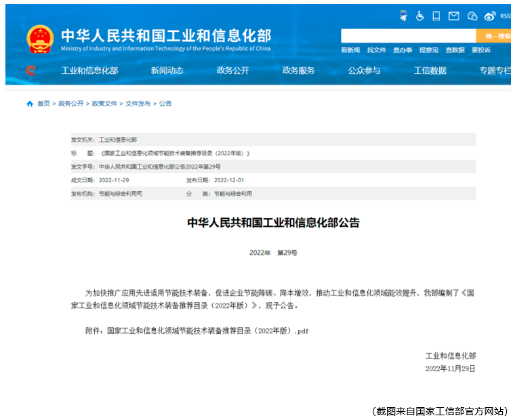
Task: Open the 工信数据 navigation menu
Action: pyautogui.click(x=430, y=70)
